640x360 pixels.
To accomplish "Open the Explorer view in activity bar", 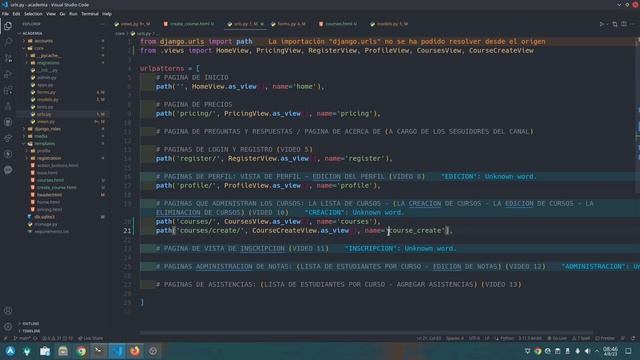I will pos(8,26).
